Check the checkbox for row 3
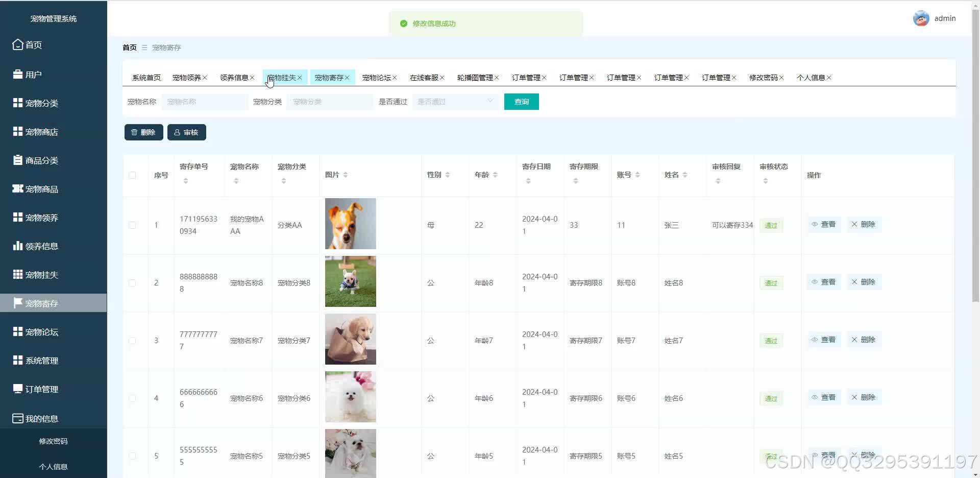 [133, 341]
